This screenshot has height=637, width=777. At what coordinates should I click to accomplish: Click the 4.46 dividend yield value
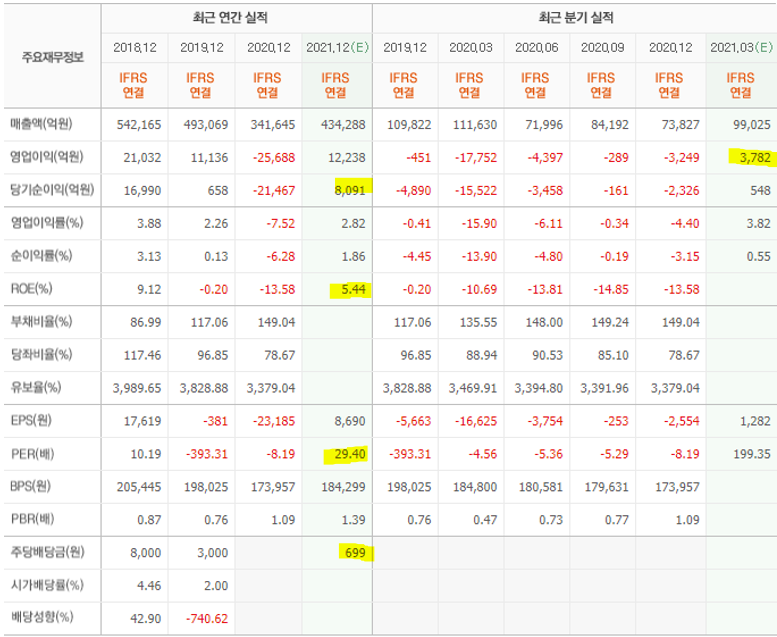point(149,586)
